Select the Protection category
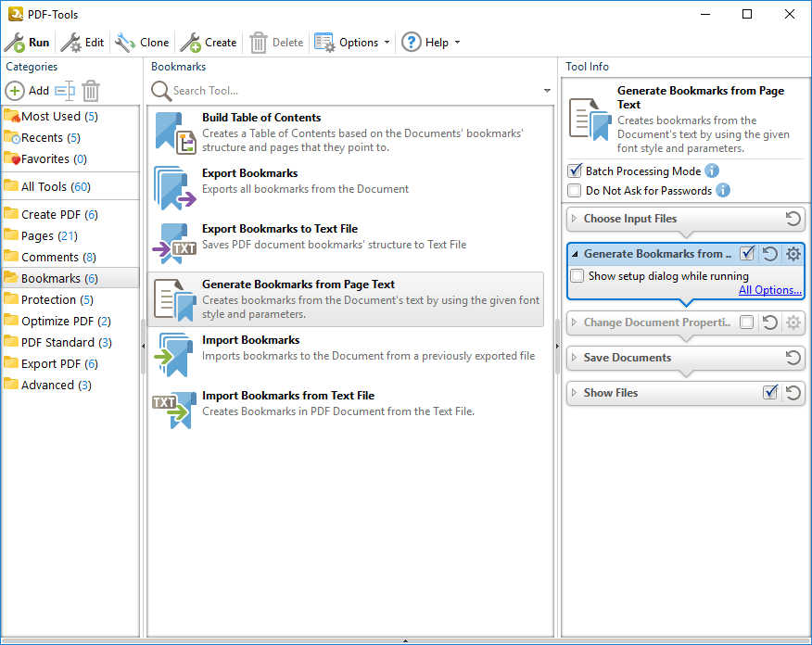This screenshot has height=645, width=812. 70,299
